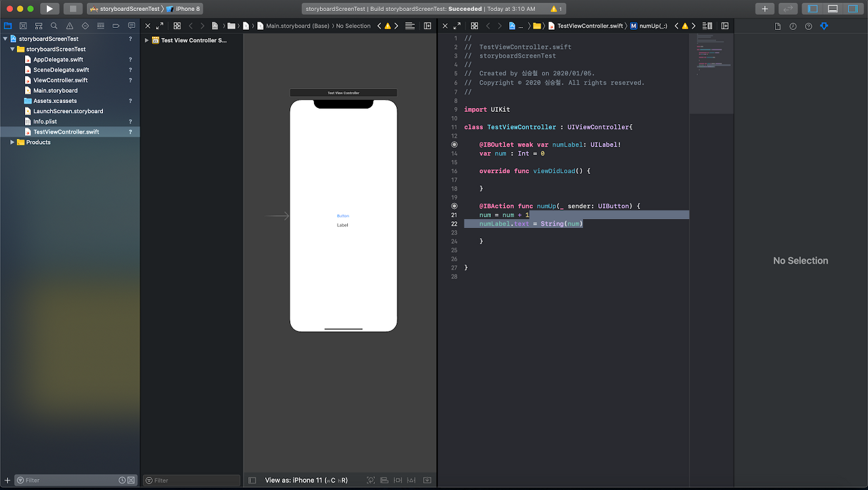Toggle the Debug area visibility
The width and height of the screenshot is (868, 490).
(833, 9)
